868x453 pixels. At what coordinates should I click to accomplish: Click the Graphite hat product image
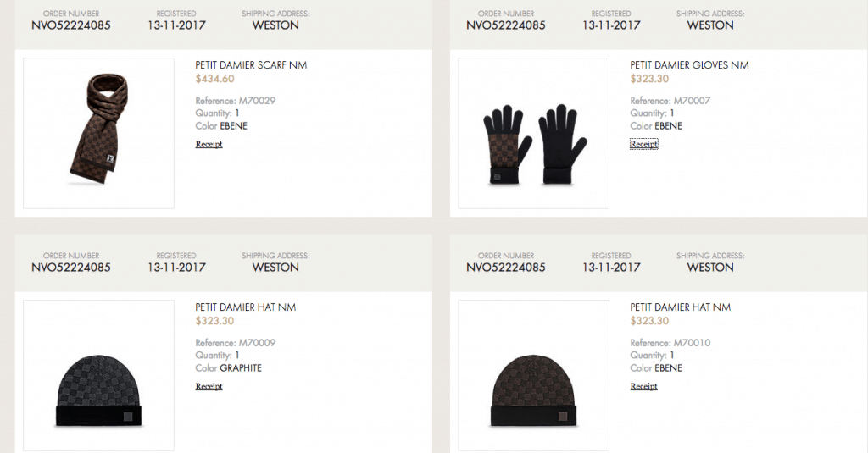tap(98, 376)
